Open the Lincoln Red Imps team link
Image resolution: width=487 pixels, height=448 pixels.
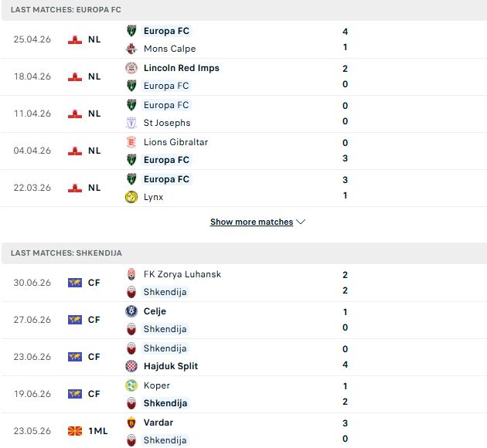point(182,68)
